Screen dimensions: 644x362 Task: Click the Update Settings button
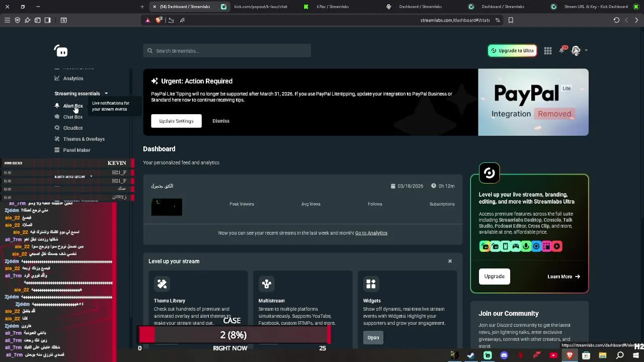click(x=176, y=121)
